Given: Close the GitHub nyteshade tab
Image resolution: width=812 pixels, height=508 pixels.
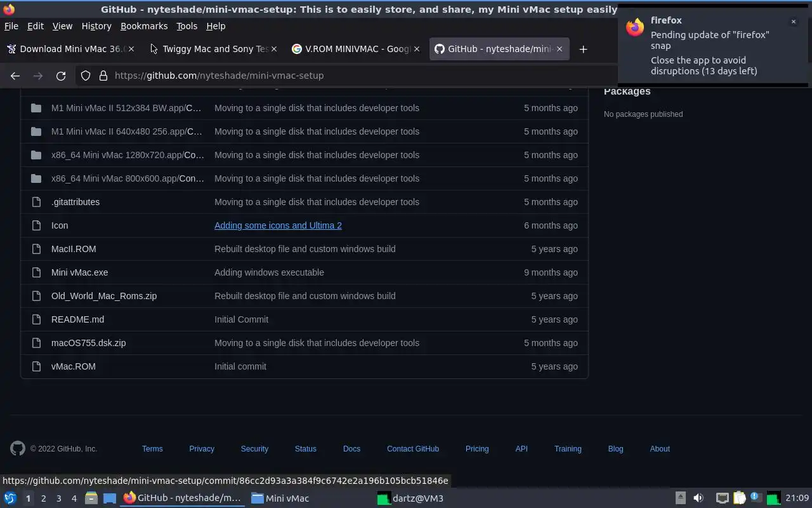Looking at the screenshot, I should coord(559,49).
